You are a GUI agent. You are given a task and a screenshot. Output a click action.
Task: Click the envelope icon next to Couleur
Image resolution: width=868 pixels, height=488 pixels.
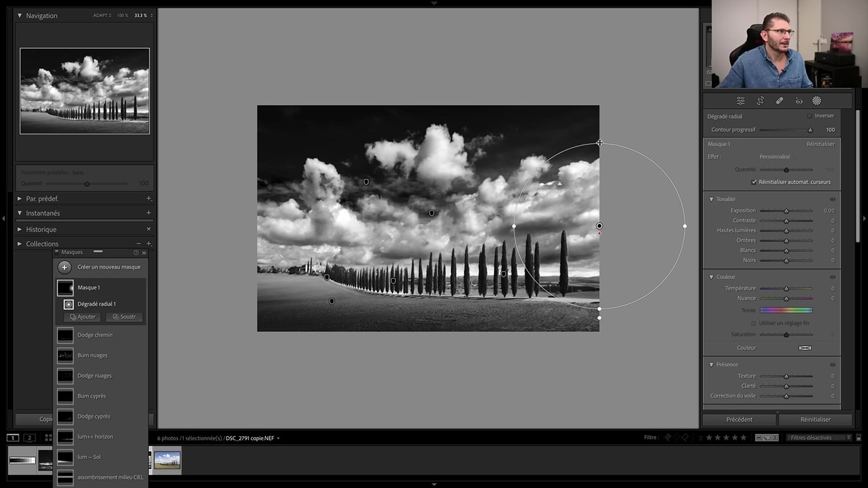(805, 348)
